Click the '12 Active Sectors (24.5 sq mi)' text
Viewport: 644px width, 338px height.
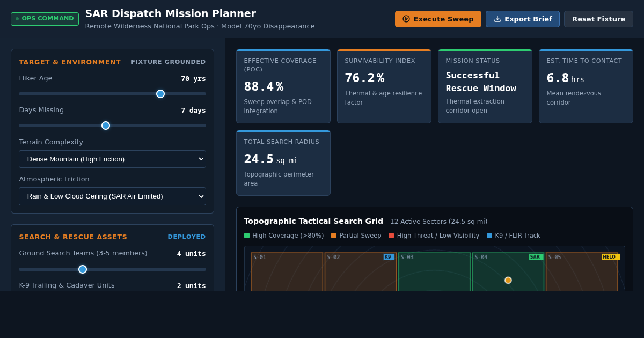click(439, 222)
